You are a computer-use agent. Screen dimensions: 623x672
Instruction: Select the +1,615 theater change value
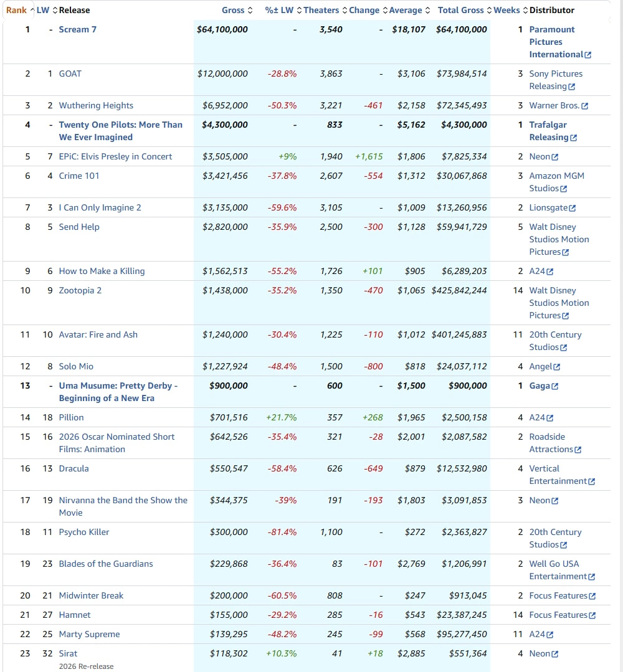click(x=369, y=156)
